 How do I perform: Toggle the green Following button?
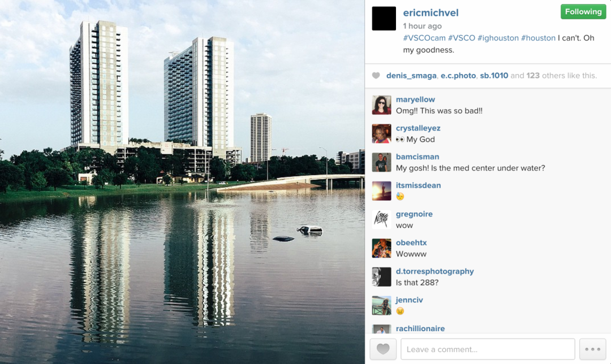coord(583,12)
